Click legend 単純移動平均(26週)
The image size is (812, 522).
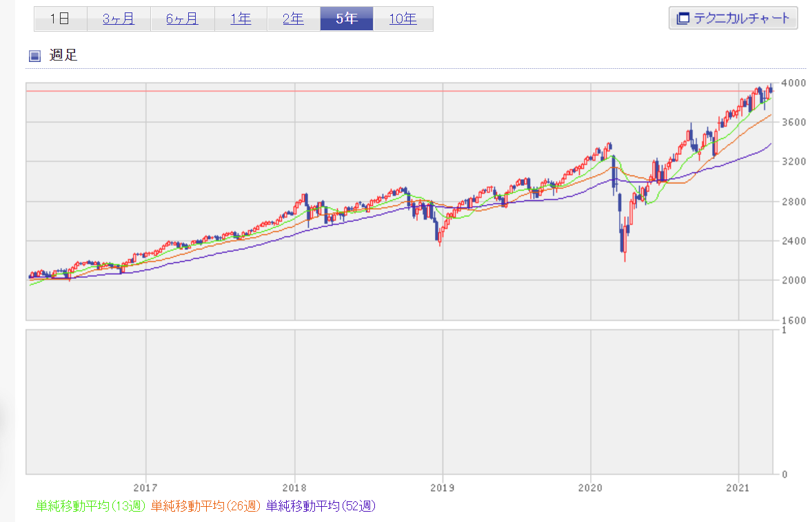click(x=205, y=506)
